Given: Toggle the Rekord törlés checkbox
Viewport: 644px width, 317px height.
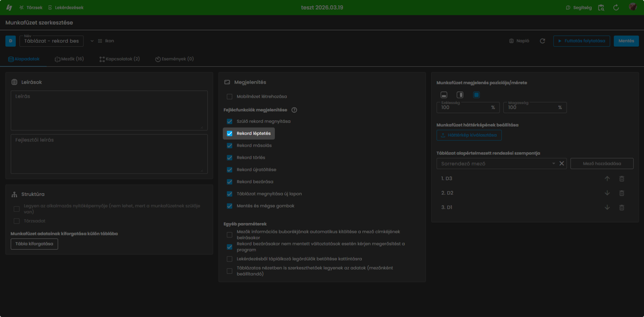Looking at the screenshot, I should [230, 158].
